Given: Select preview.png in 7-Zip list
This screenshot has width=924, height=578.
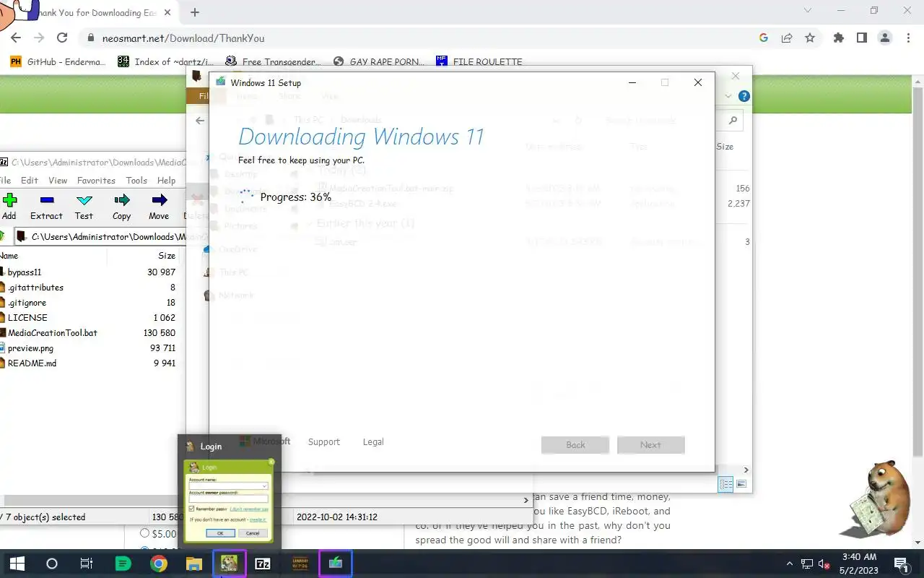Looking at the screenshot, I should (30, 348).
